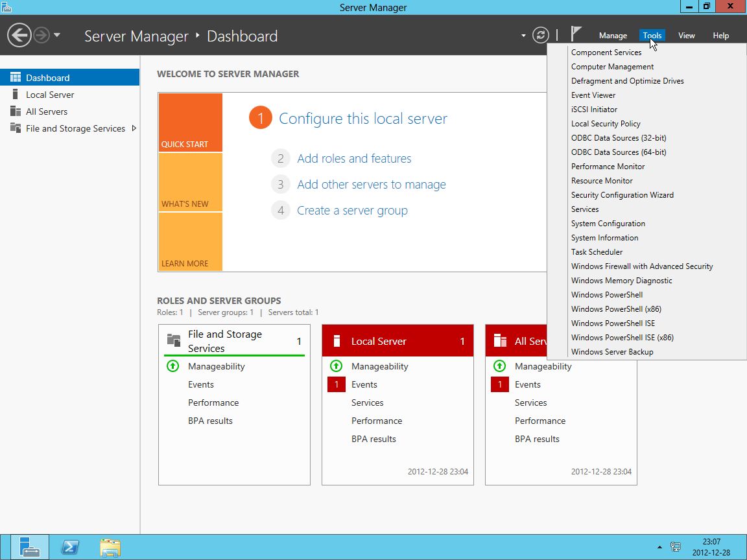The width and height of the screenshot is (747, 560).
Task: Select ODBC Data Sources (32-bit)
Action: (x=619, y=138)
